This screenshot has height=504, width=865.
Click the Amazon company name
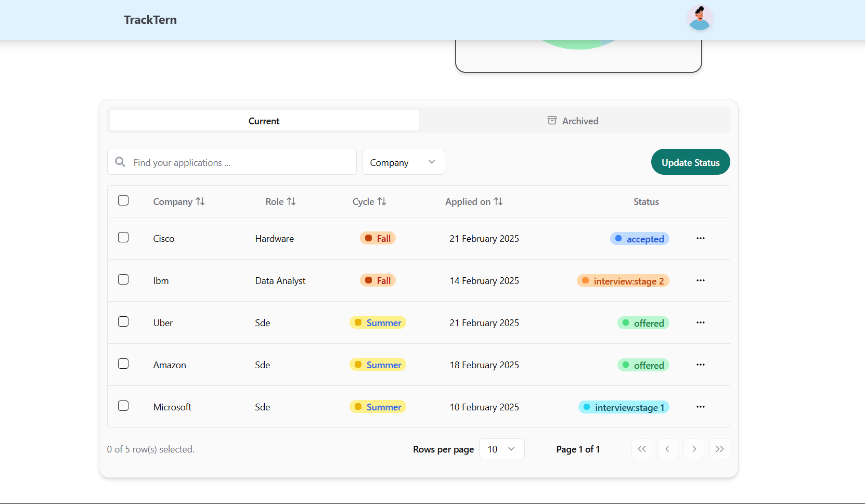170,365
